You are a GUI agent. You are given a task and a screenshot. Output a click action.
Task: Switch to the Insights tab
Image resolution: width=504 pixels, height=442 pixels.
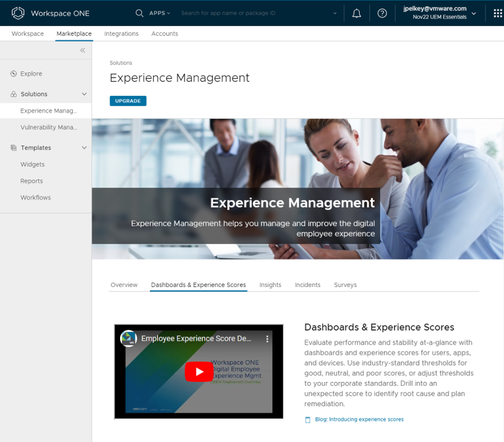tap(270, 285)
